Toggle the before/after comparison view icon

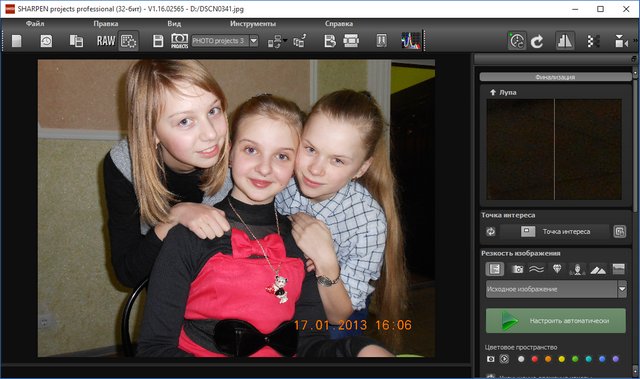(564, 41)
